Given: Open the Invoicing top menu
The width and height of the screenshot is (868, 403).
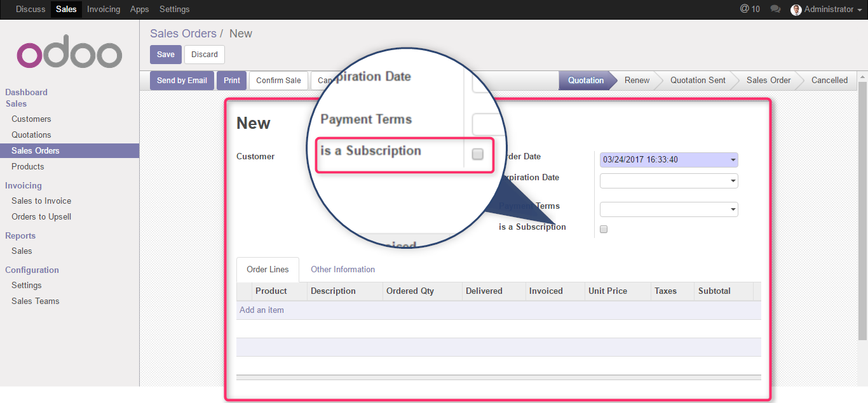Looking at the screenshot, I should click(x=104, y=10).
